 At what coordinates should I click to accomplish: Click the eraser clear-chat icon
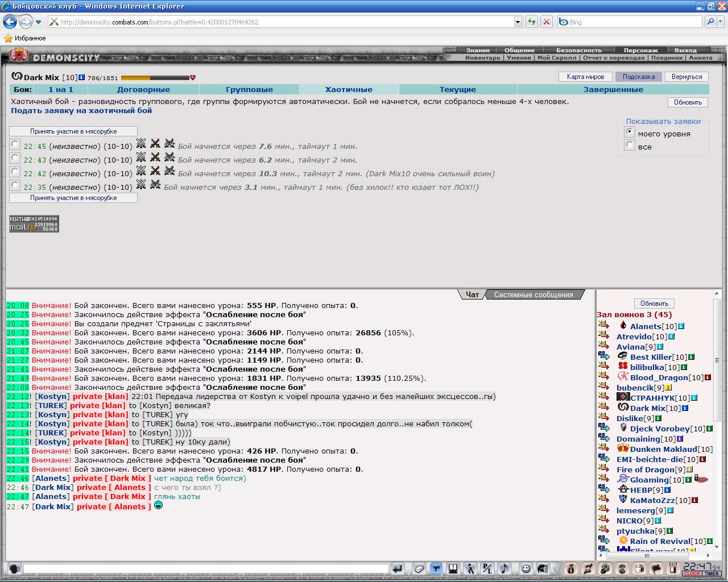coord(419,568)
